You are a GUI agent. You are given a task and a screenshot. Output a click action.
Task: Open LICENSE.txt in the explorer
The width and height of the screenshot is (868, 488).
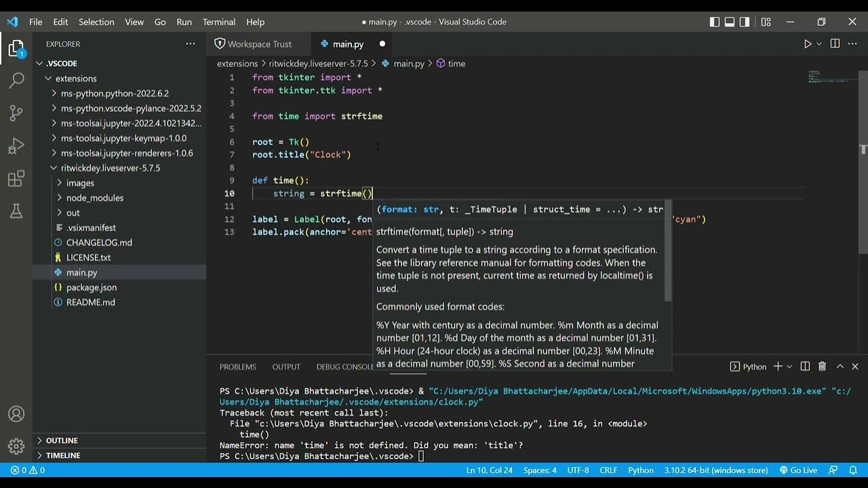tap(119, 258)
